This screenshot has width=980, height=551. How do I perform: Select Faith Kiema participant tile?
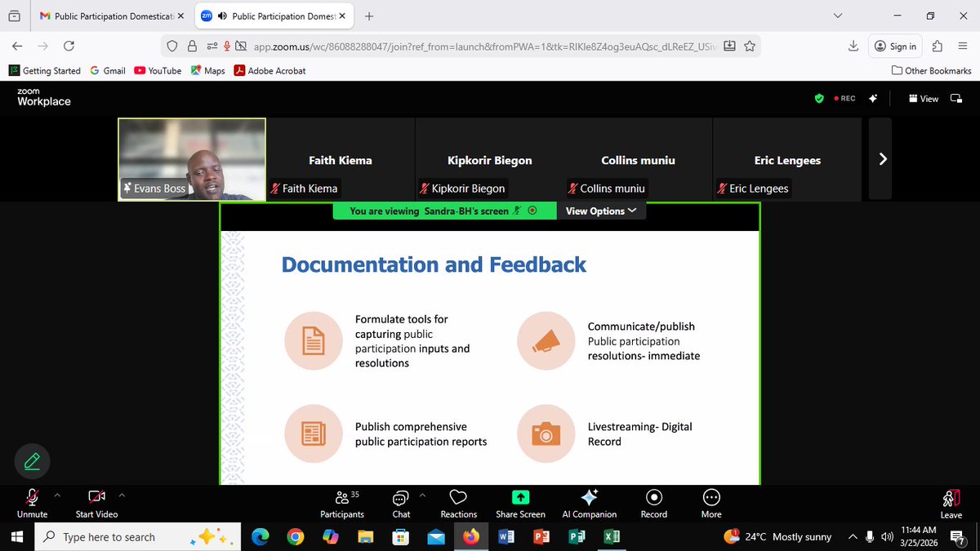341,159
